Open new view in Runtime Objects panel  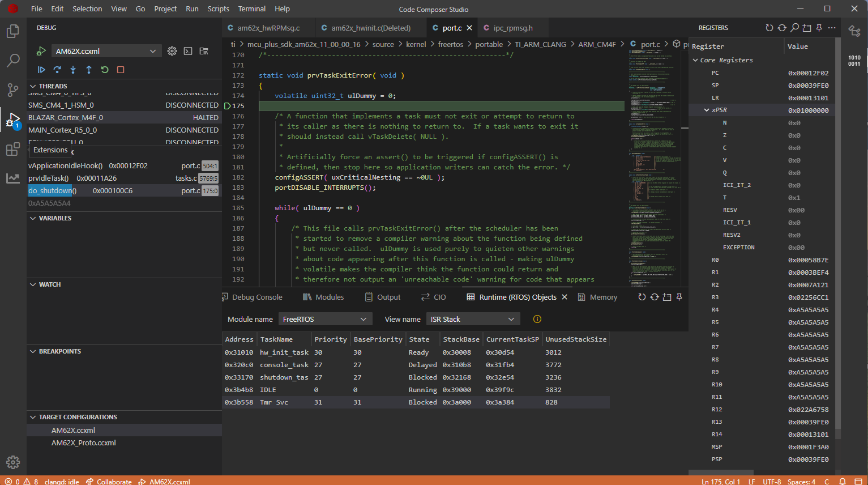(x=667, y=297)
